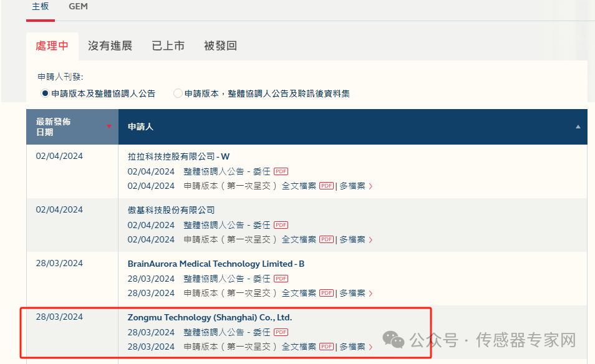Open the 沒有進展 tab
This screenshot has width=595, height=364.
pos(110,46)
